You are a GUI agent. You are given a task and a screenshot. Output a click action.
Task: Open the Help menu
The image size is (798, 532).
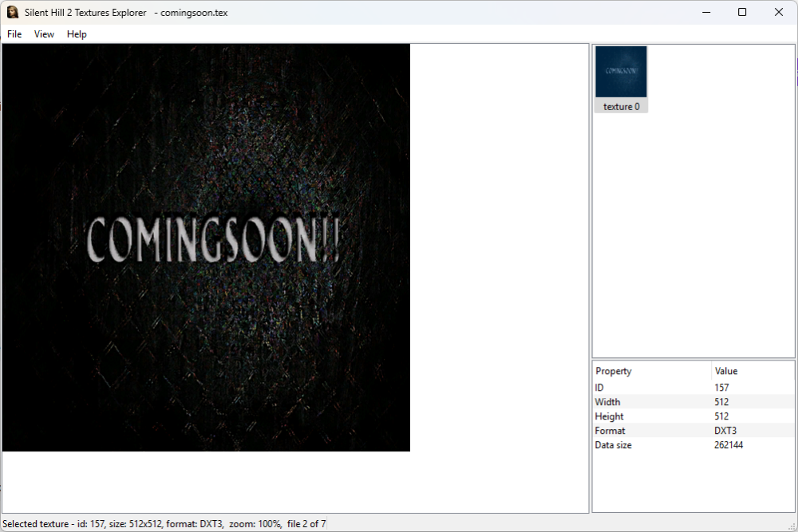tap(77, 34)
